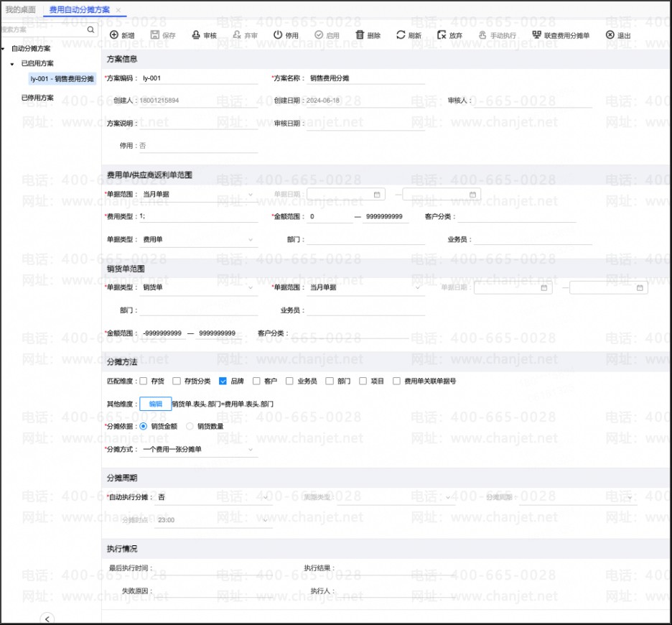672x625 pixels.
Task: Click the 方案说明 input field
Action: point(200,124)
